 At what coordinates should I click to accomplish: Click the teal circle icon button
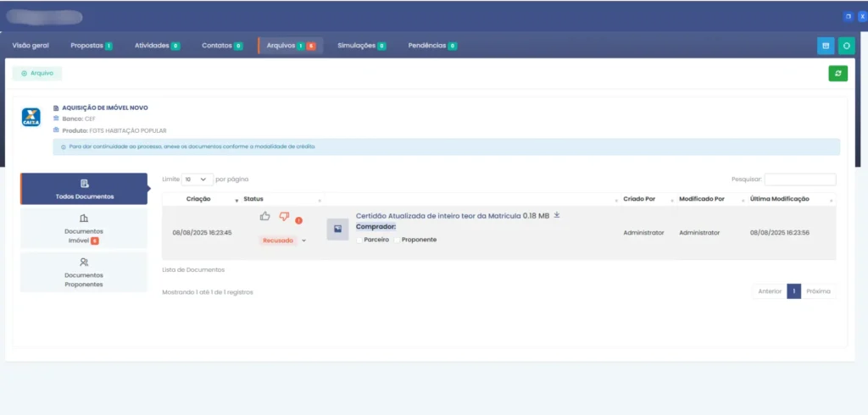pos(846,46)
